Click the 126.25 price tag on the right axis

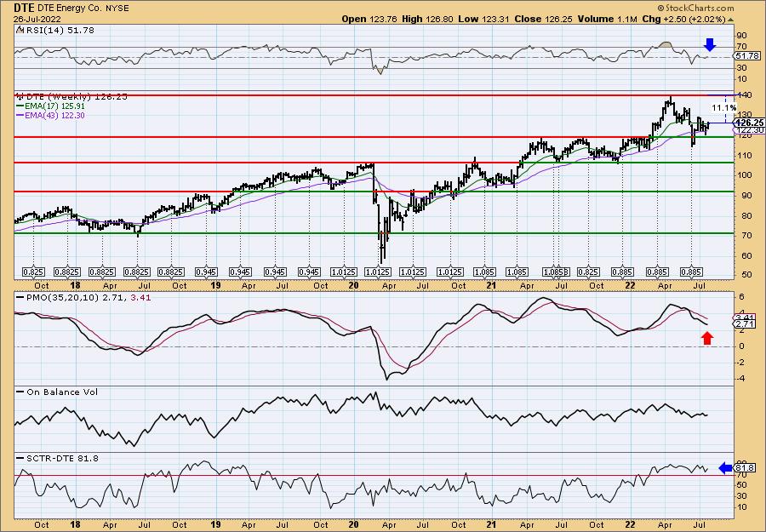pos(749,123)
